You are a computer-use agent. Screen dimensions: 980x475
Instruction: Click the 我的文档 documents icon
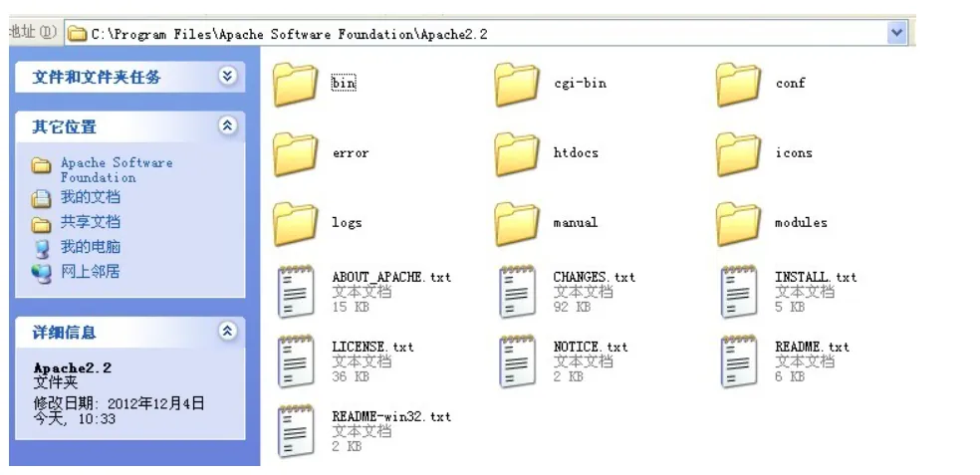(41, 199)
